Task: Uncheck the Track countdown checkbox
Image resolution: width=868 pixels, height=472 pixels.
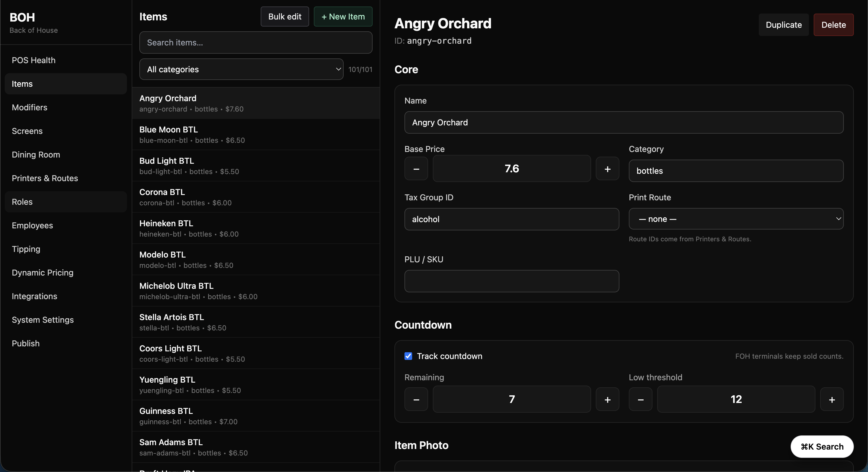Action: (408, 356)
